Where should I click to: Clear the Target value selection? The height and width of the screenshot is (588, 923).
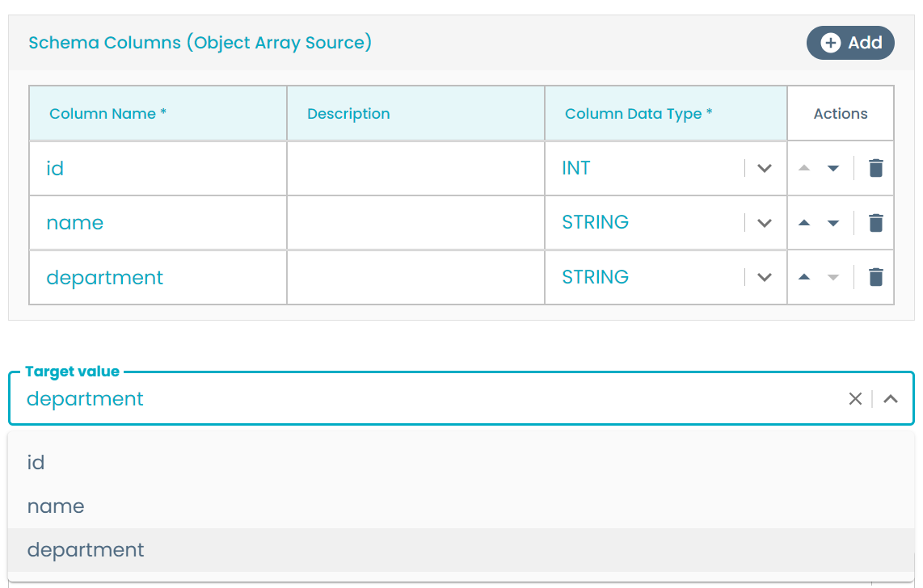(x=855, y=398)
